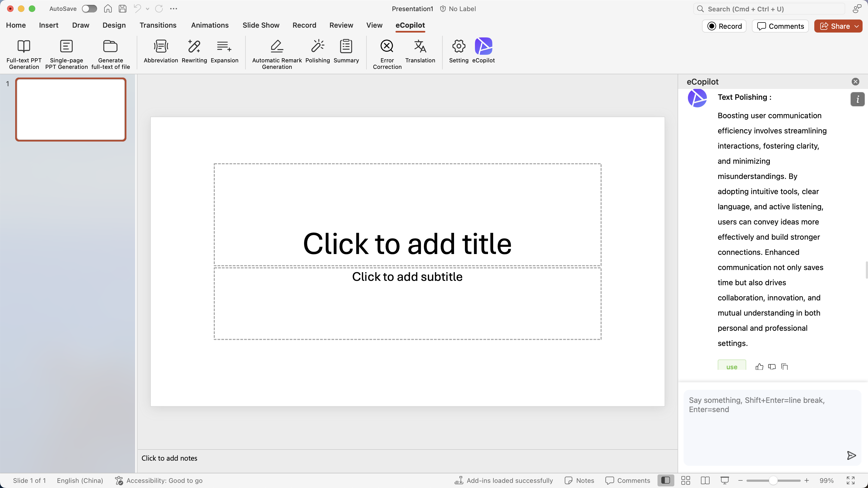Open the Share options chevron

[857, 26]
